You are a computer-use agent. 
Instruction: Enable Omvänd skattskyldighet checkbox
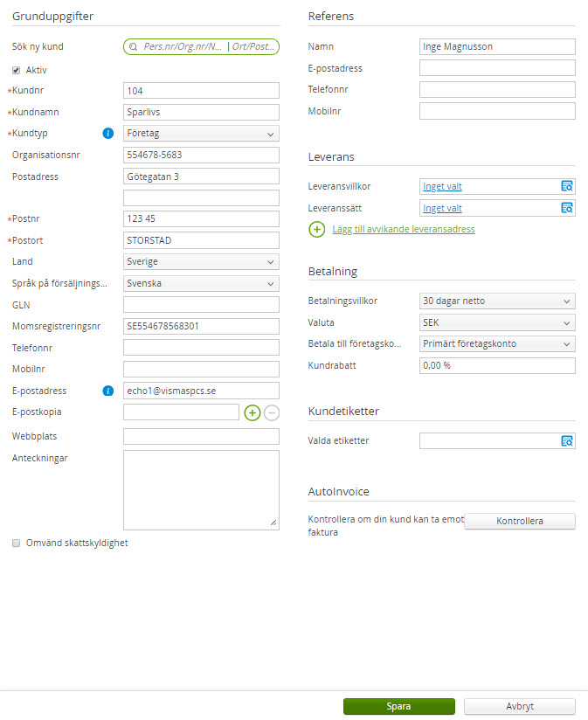[x=17, y=543]
